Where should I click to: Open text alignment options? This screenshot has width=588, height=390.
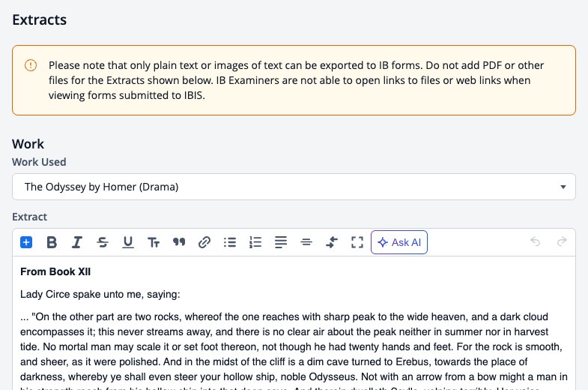(281, 242)
